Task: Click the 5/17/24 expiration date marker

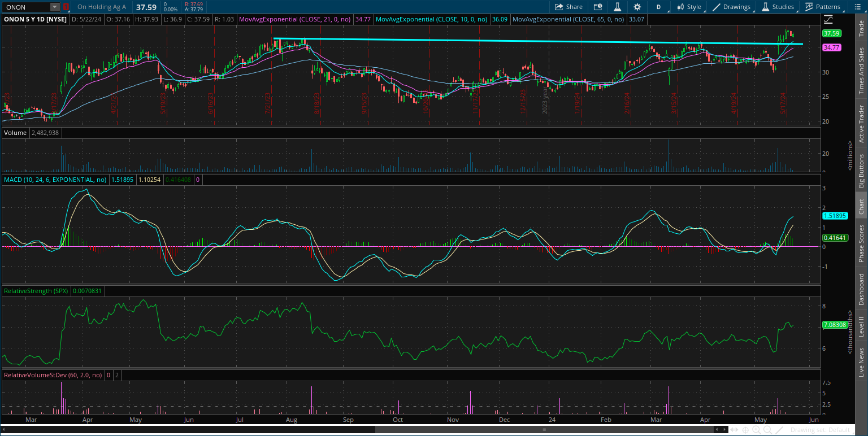Action: point(783,104)
